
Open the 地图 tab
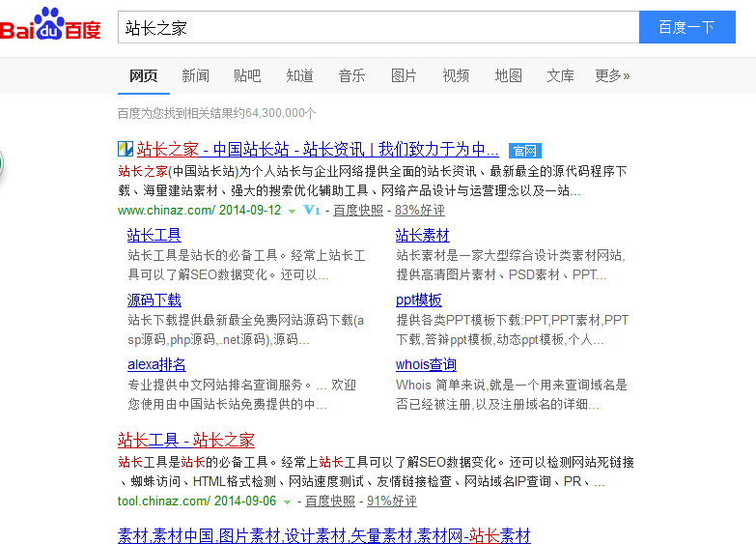point(508,75)
